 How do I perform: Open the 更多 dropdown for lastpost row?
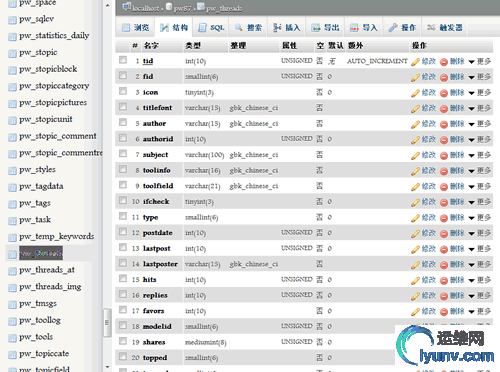[480, 249]
